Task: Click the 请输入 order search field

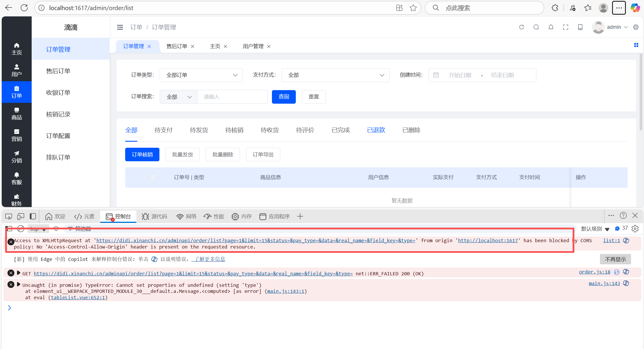Action: [x=232, y=97]
